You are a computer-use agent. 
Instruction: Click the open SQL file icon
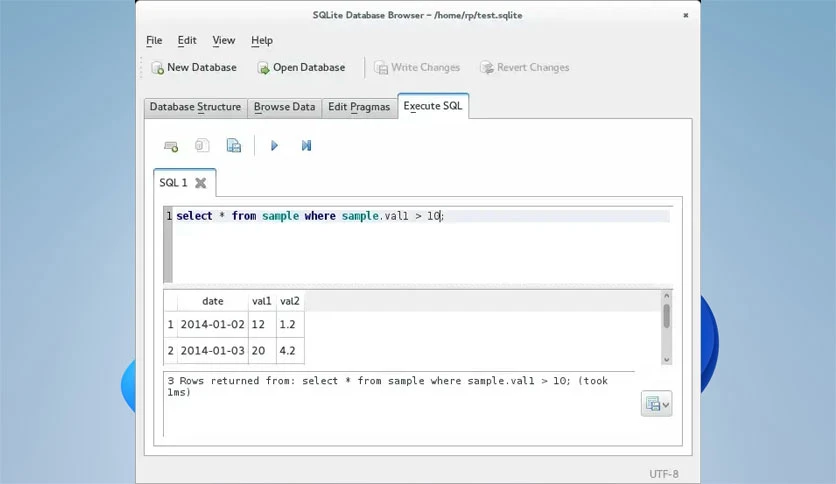click(202, 146)
